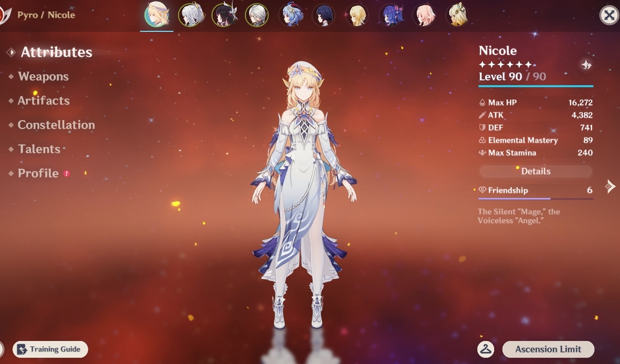Click the Friendship level progress bar

coord(536,199)
